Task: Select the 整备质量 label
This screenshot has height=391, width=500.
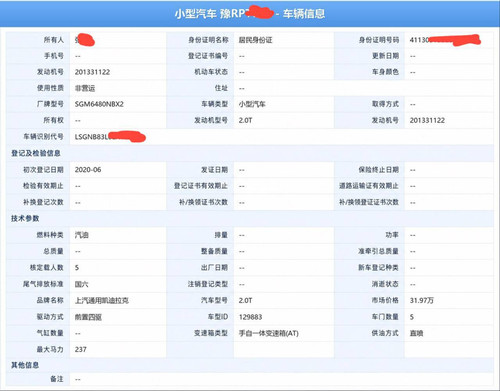Action: click(x=215, y=251)
